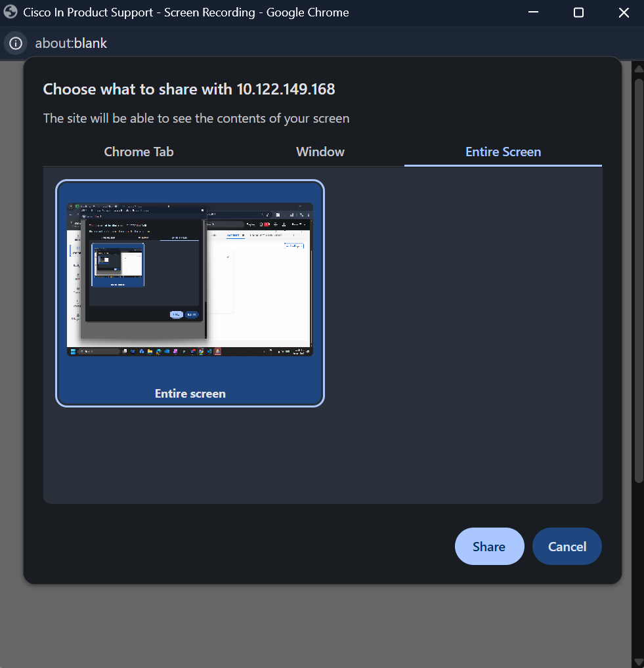Switch to the Chrome Tab tab
Screen dimensions: 644x668
click(139, 152)
